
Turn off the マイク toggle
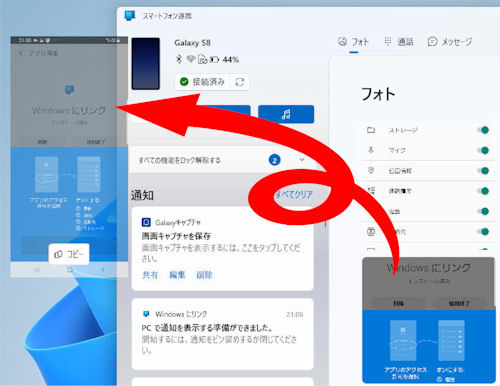[483, 150]
